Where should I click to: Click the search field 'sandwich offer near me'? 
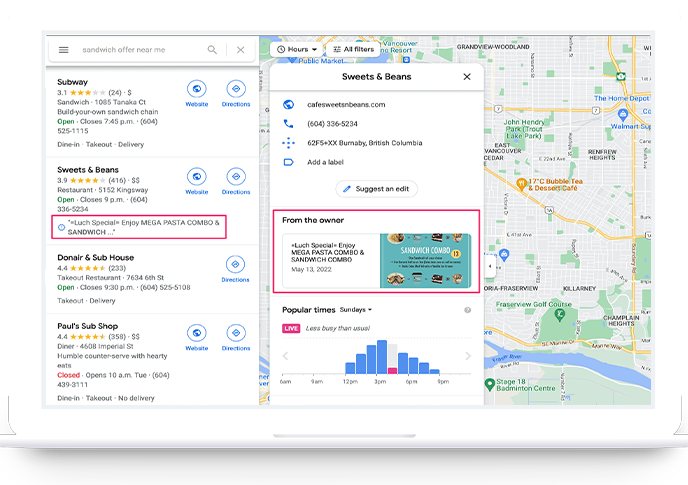point(124,50)
